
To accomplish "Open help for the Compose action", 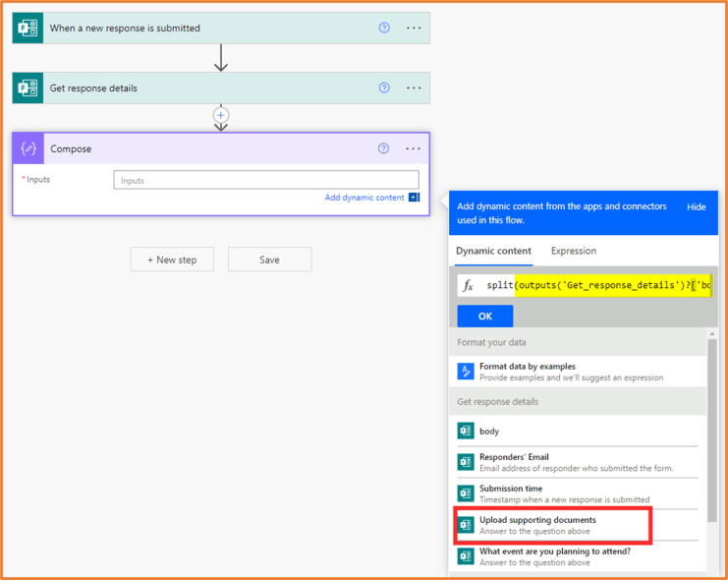I will [x=383, y=148].
